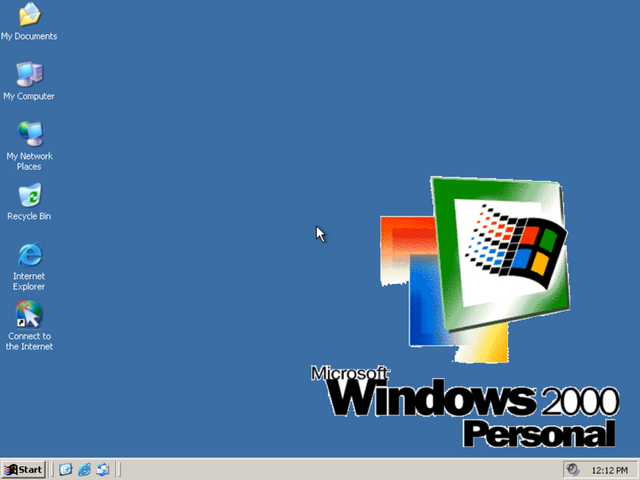Image resolution: width=640 pixels, height=480 pixels.
Task: Select the Internet Explorer desktop icon
Action: pos(29,266)
